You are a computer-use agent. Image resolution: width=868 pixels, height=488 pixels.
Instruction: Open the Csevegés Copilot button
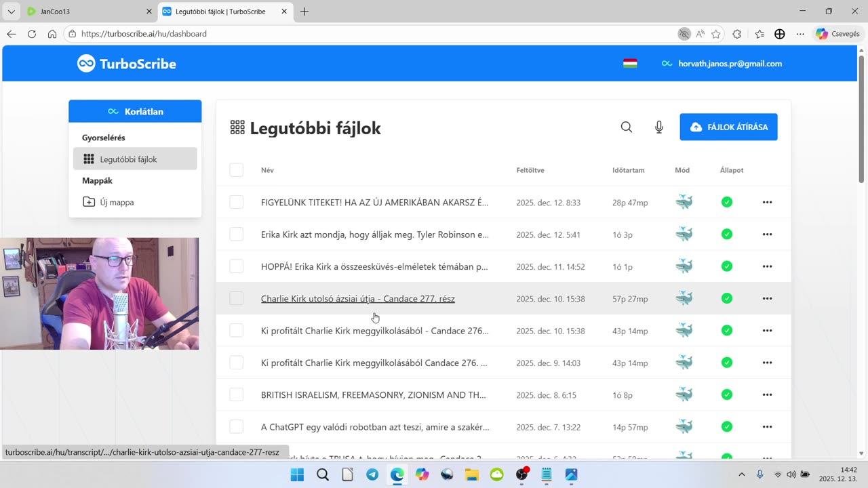tap(837, 34)
